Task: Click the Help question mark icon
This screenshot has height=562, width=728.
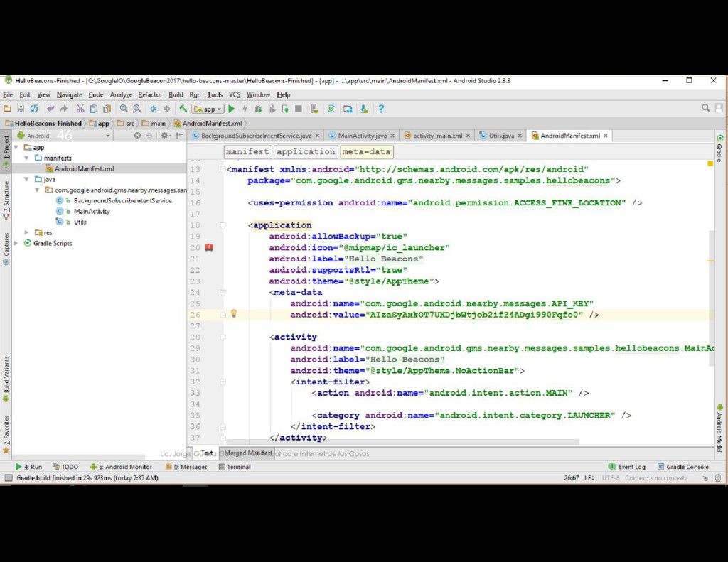Action: tap(381, 109)
